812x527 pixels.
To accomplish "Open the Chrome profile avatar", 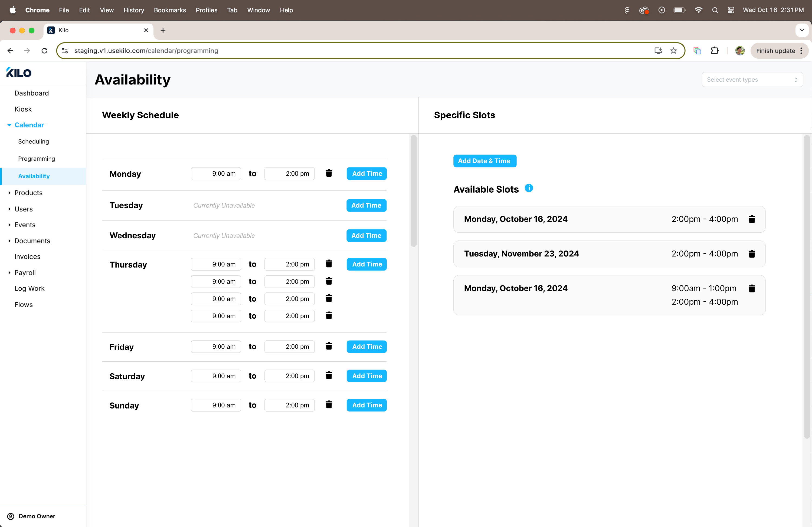I will pyautogui.click(x=740, y=51).
